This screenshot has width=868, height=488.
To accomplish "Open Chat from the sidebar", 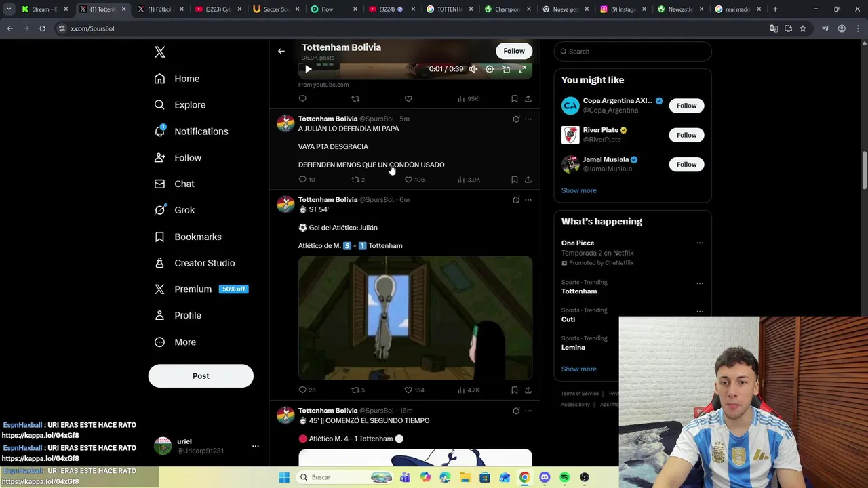I will point(174,184).
